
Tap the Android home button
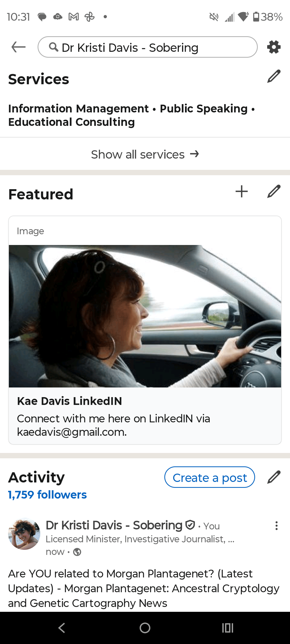point(145,628)
